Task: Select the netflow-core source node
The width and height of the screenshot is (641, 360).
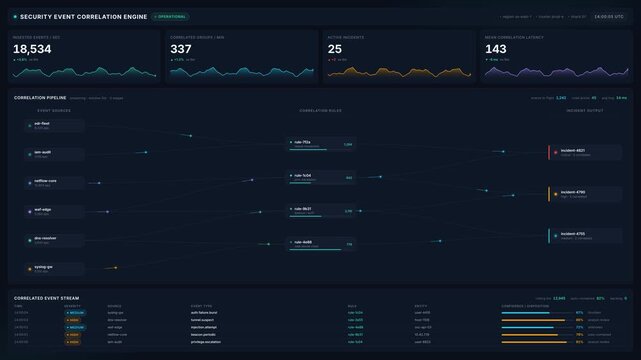Action: click(x=54, y=183)
